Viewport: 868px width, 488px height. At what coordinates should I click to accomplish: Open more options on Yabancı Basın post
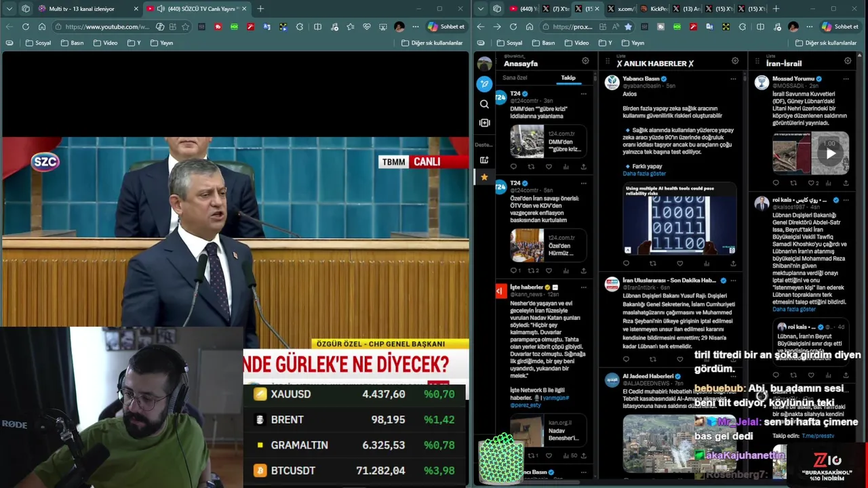[x=733, y=79]
